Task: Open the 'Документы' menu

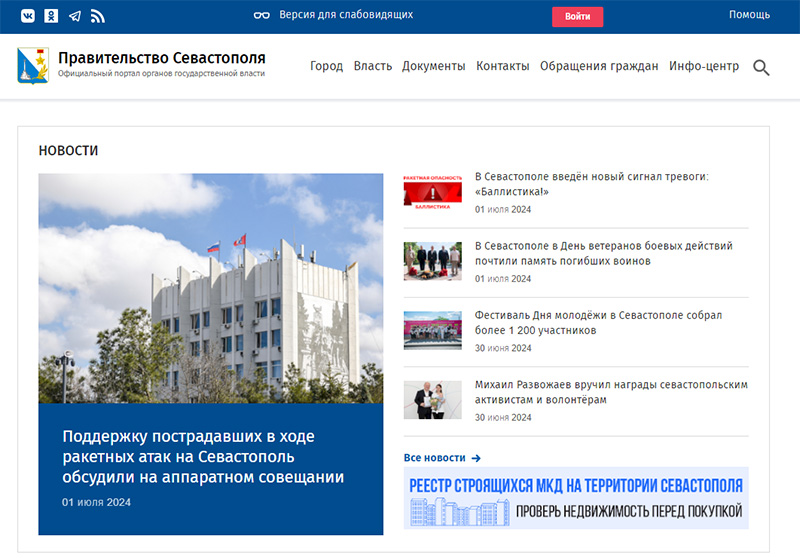Action: point(434,66)
